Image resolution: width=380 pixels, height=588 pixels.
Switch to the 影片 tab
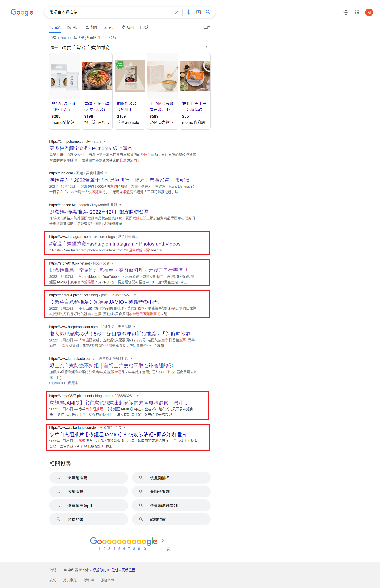coord(110,27)
